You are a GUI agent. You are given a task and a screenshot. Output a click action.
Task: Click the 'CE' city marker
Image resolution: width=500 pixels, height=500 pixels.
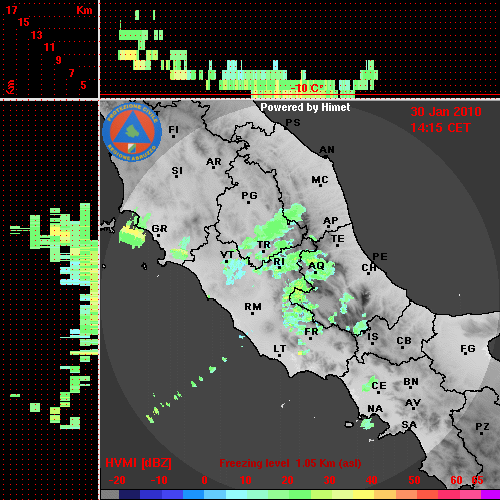coord(379,387)
